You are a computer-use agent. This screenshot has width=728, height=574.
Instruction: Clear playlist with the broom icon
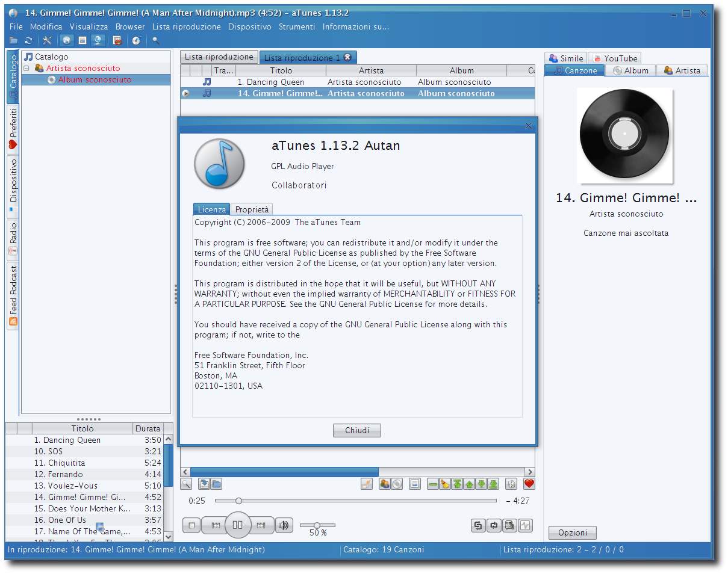pos(445,484)
